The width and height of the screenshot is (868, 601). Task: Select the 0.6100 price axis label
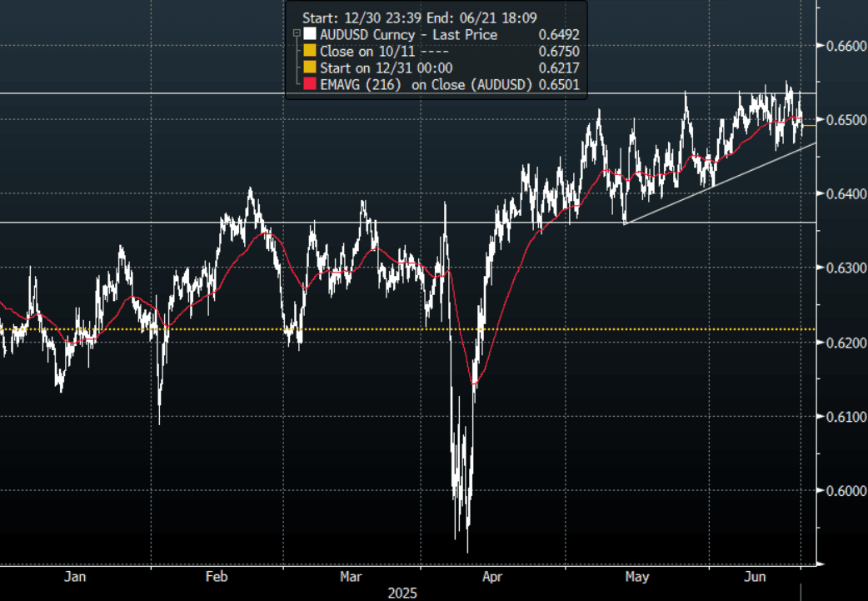pos(846,417)
